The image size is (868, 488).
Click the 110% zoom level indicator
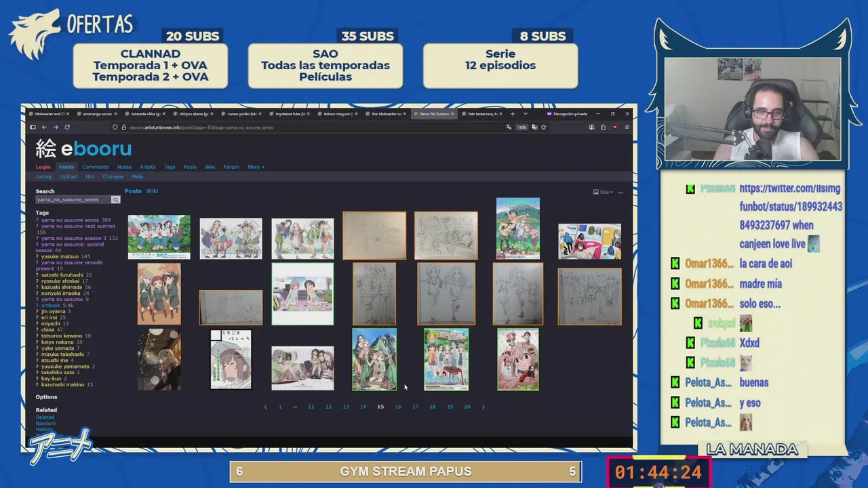(521, 127)
